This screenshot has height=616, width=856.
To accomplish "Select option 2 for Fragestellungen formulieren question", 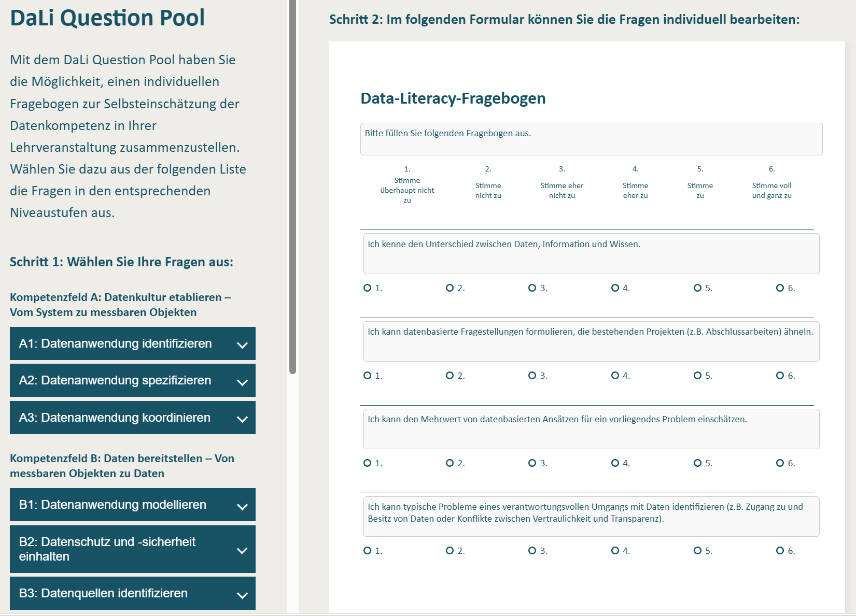I will click(450, 376).
